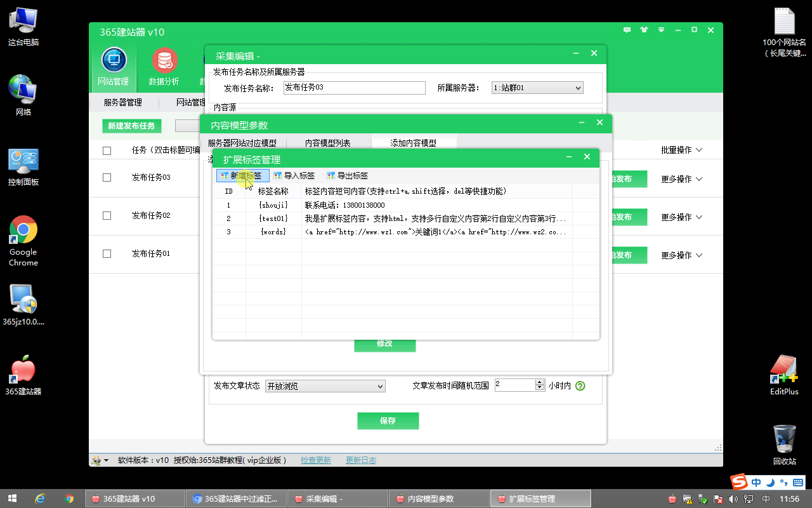
Task: Click the 更新日志 link
Action: coord(361,460)
